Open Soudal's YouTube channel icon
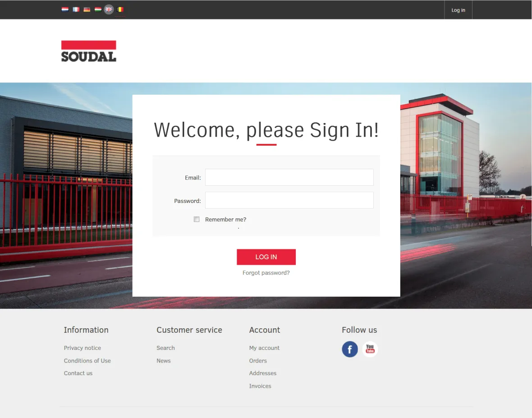Image resolution: width=532 pixels, height=418 pixels. pos(370,349)
